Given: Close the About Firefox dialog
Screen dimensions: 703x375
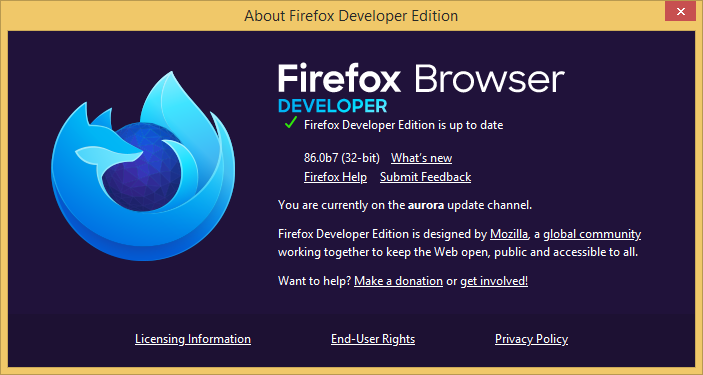Looking at the screenshot, I should [x=681, y=12].
